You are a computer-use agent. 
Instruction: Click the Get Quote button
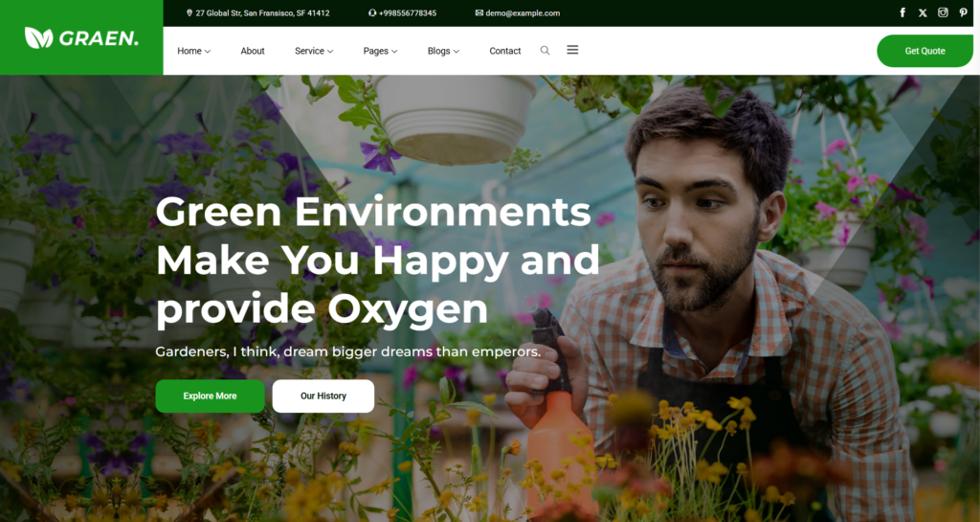click(x=925, y=52)
